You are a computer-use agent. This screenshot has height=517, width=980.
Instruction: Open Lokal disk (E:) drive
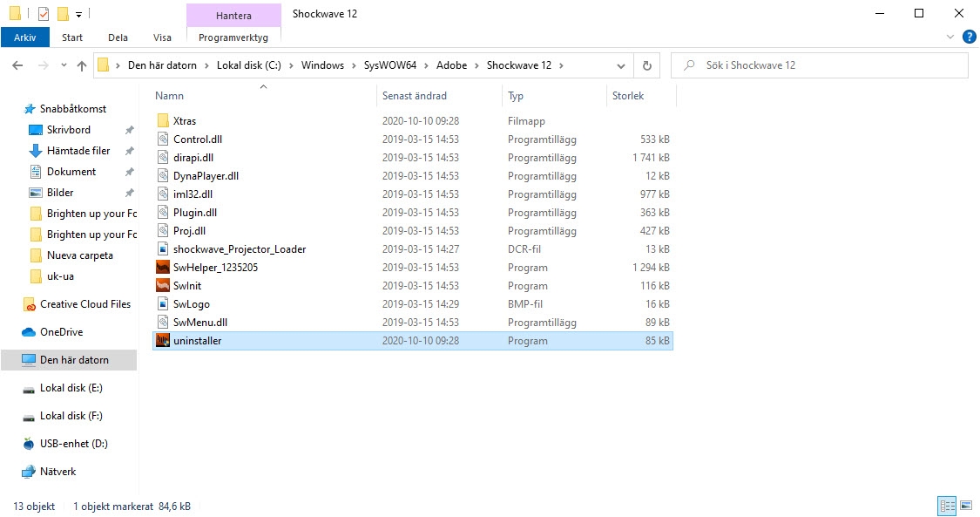(x=63, y=388)
